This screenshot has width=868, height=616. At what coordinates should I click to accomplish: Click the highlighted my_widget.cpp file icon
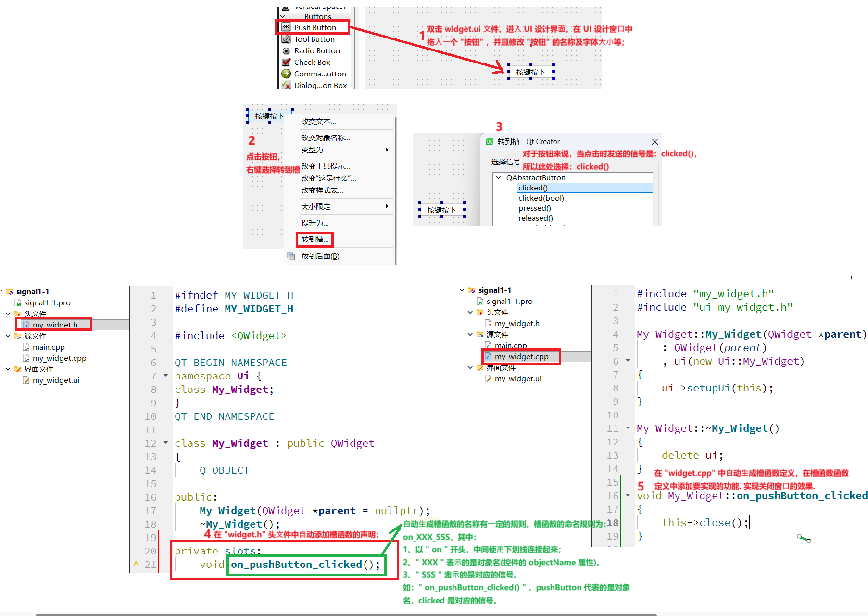(x=489, y=357)
